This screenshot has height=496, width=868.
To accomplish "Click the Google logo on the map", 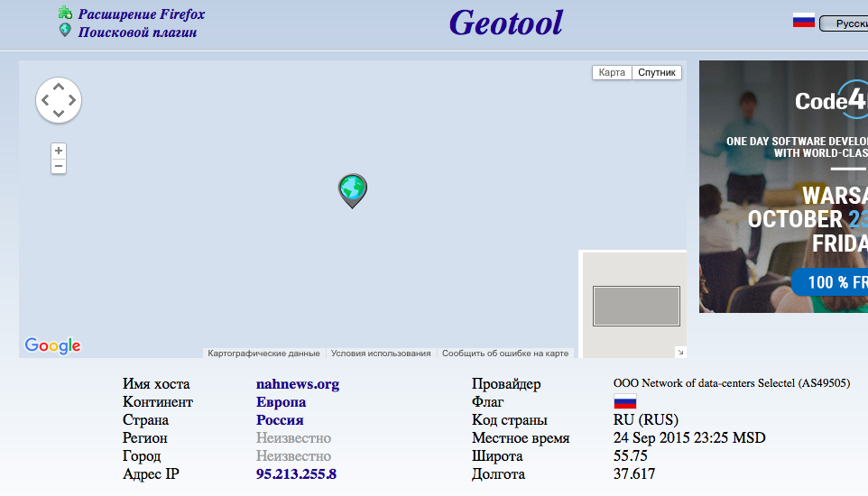I will [x=52, y=345].
